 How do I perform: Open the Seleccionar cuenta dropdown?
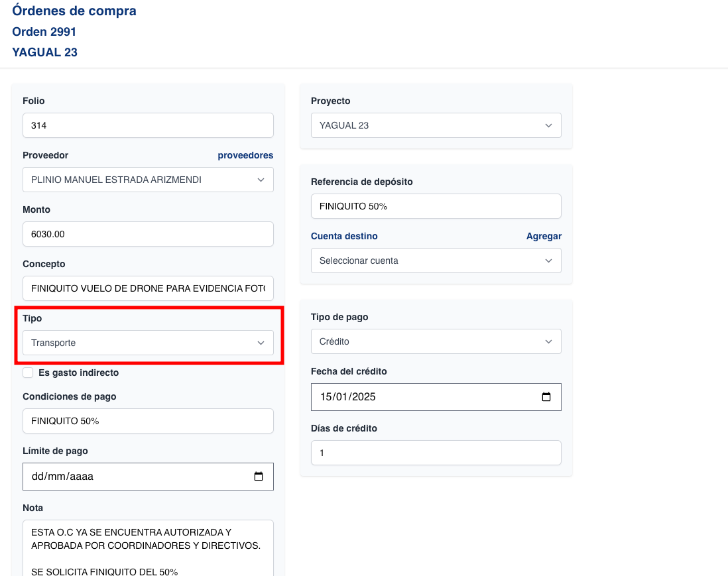point(436,260)
